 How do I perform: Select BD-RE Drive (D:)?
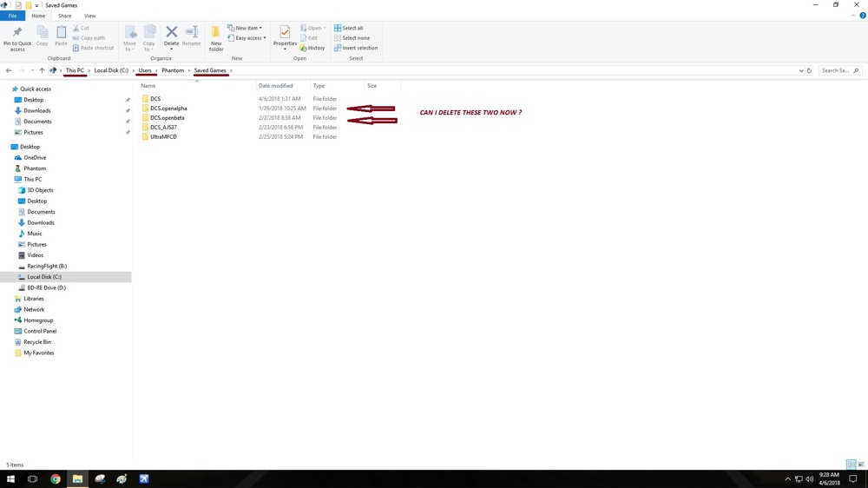point(46,287)
